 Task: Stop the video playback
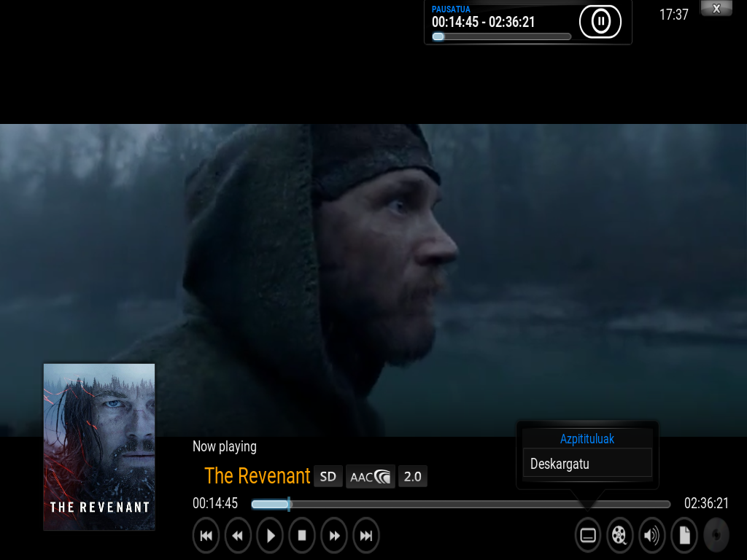[302, 536]
